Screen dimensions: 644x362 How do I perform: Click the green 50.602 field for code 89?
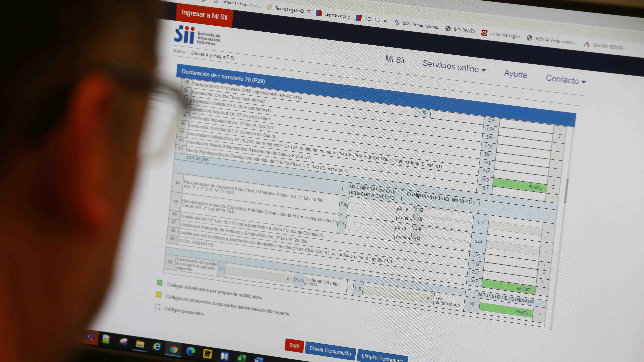click(506, 310)
